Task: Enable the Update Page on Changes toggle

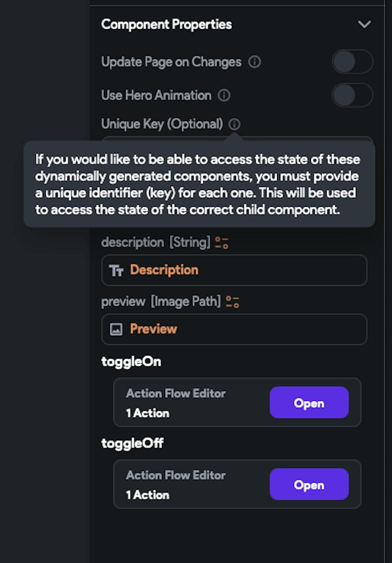Action: pyautogui.click(x=352, y=62)
